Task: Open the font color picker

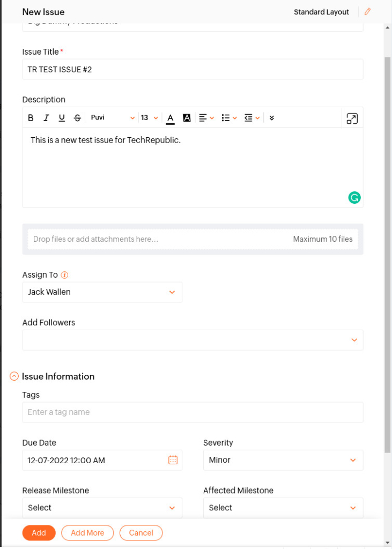Action: (x=171, y=117)
